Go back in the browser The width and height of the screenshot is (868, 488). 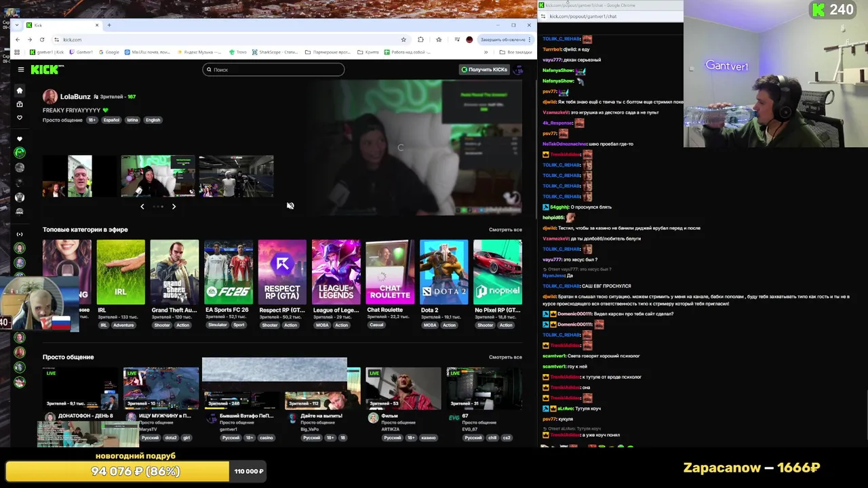pyautogui.click(x=18, y=39)
